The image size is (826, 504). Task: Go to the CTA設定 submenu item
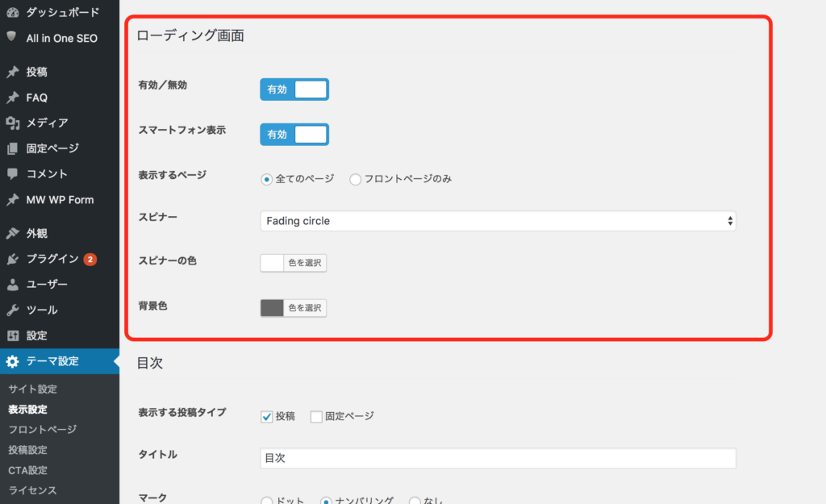coord(27,470)
